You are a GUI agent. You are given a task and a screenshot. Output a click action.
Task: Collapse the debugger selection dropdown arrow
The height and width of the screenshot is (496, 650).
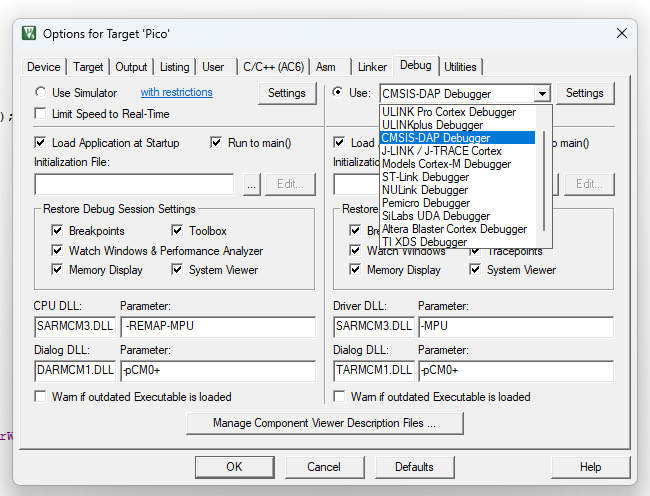point(542,93)
